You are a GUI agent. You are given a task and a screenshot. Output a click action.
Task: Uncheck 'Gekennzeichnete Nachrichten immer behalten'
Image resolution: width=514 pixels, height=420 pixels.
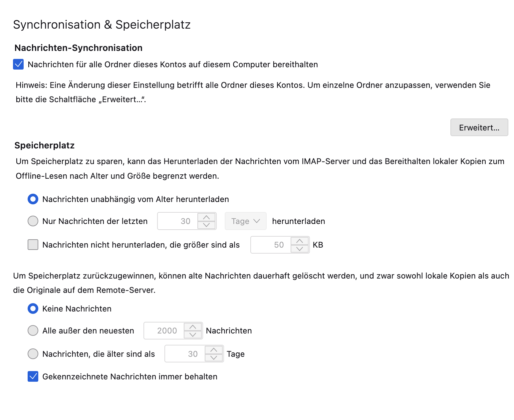[33, 376]
